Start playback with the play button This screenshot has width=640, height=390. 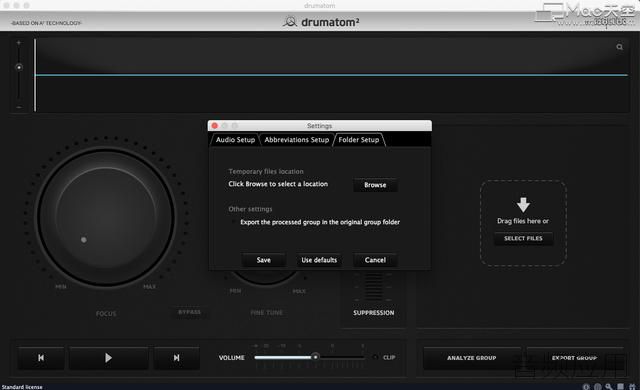(108, 358)
